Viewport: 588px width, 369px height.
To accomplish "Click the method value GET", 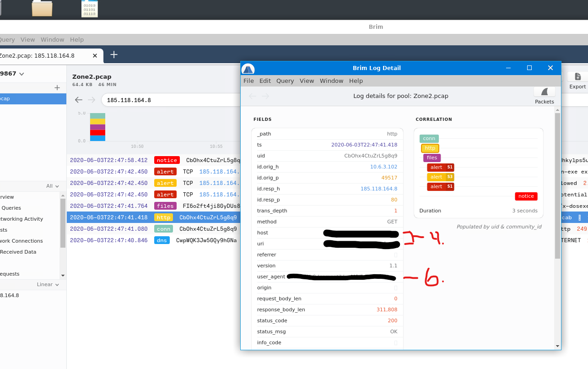I will (392, 222).
